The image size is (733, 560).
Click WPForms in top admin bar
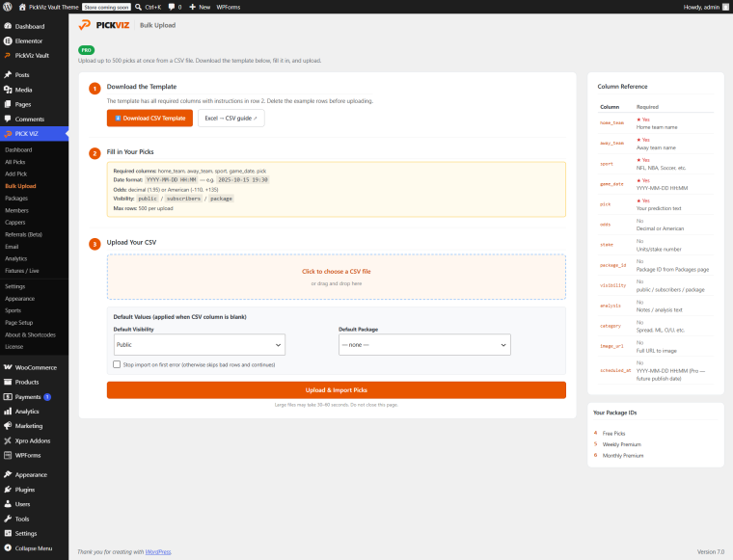tap(229, 7)
